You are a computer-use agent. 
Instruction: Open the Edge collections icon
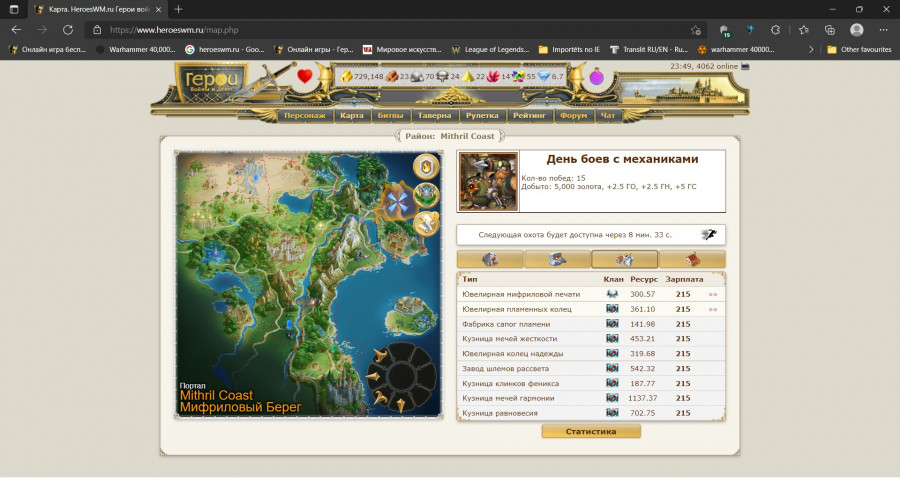tap(830, 30)
